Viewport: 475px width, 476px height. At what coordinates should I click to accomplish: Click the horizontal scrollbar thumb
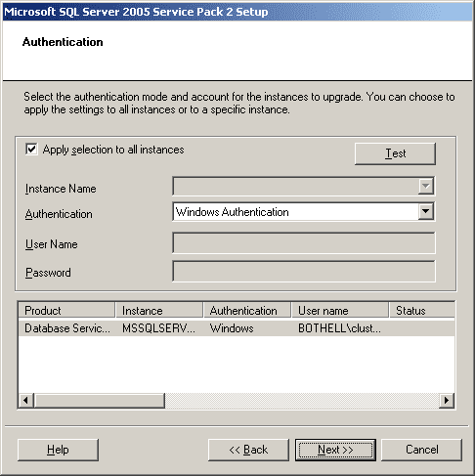100,400
